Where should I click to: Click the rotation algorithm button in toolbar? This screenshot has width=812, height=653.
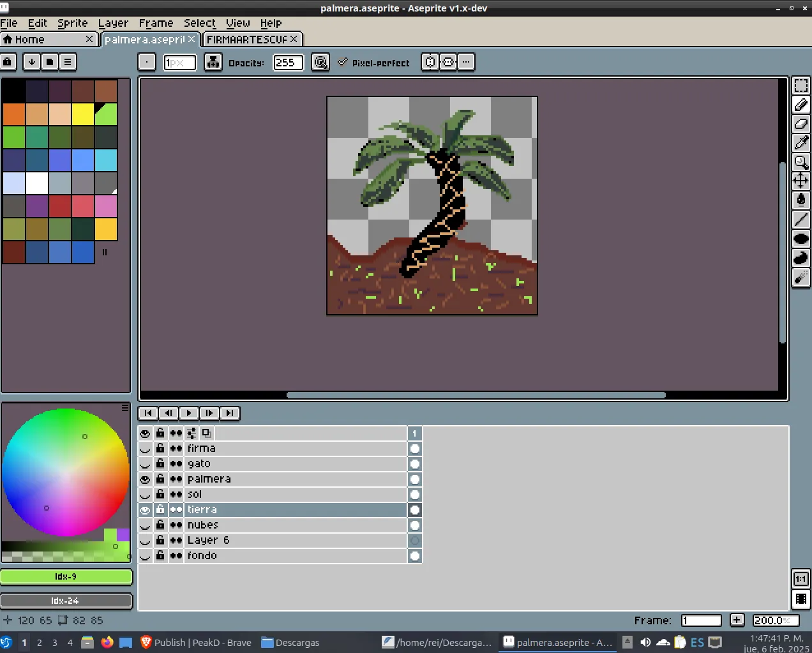pos(448,62)
